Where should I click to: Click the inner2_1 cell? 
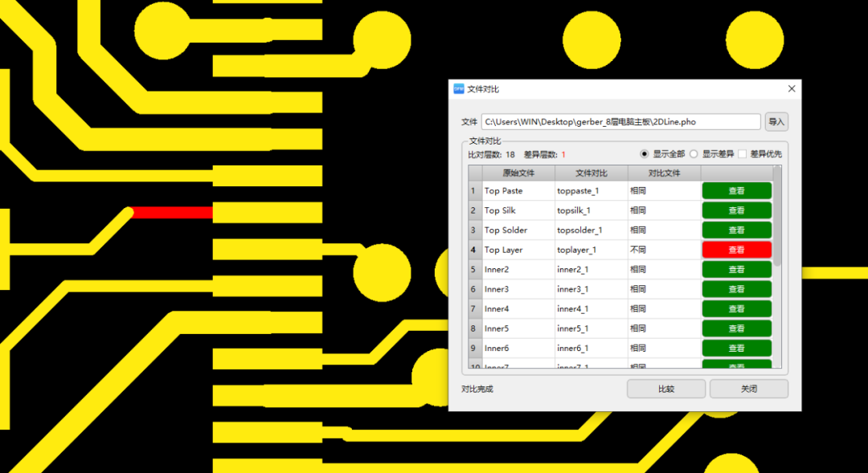(x=592, y=269)
